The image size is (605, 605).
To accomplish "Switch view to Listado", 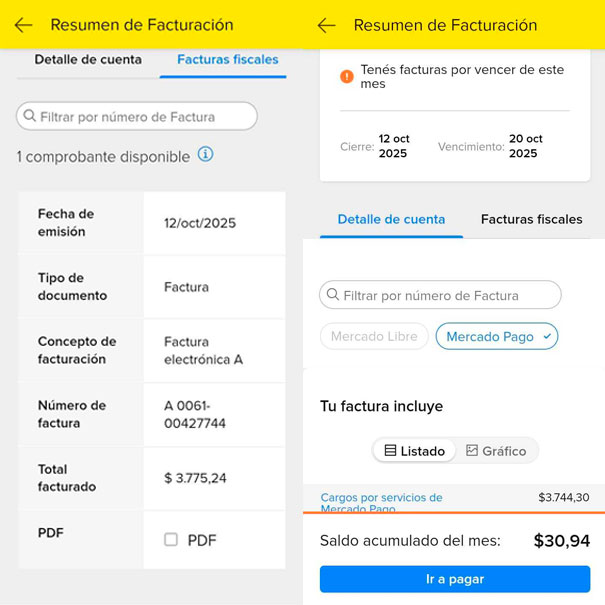I will [415, 451].
